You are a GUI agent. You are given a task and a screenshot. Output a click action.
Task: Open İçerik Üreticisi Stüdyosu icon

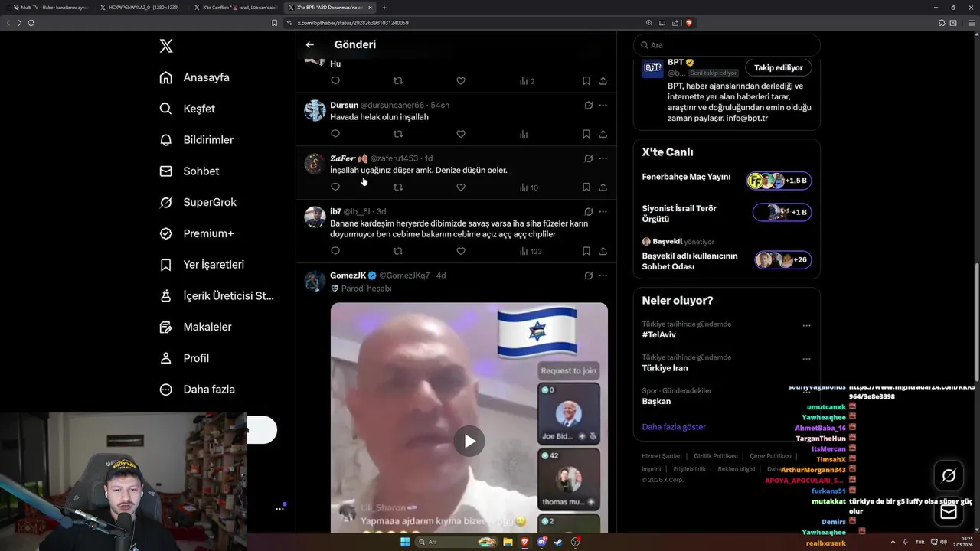[165, 295]
